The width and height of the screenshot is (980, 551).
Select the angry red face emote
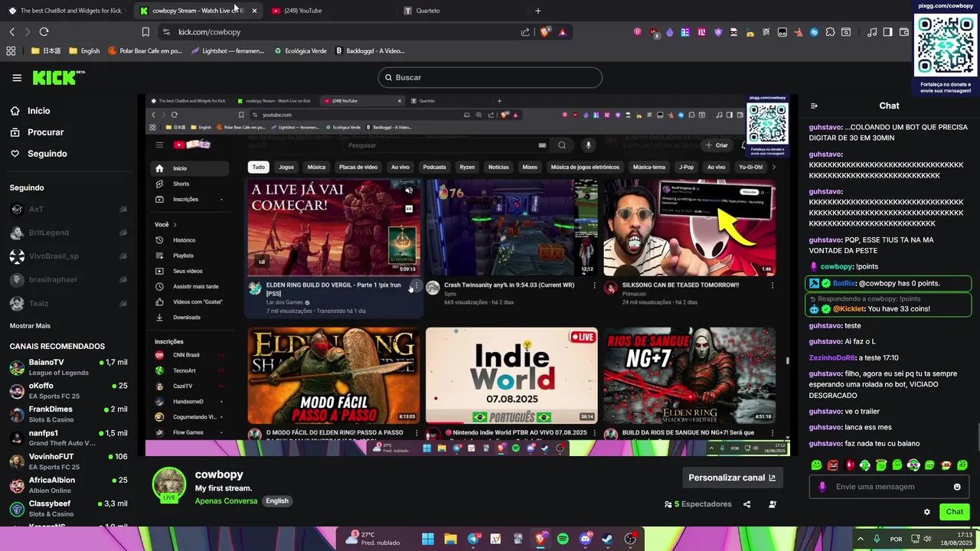(x=832, y=465)
